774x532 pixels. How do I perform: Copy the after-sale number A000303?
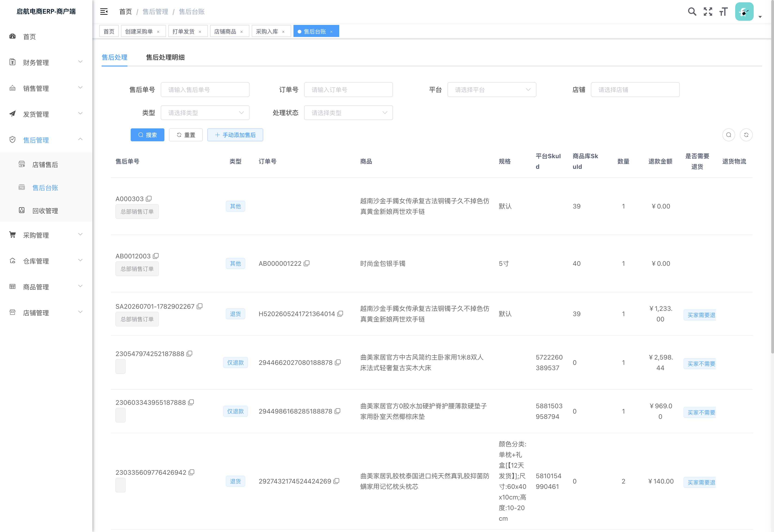coord(149,199)
